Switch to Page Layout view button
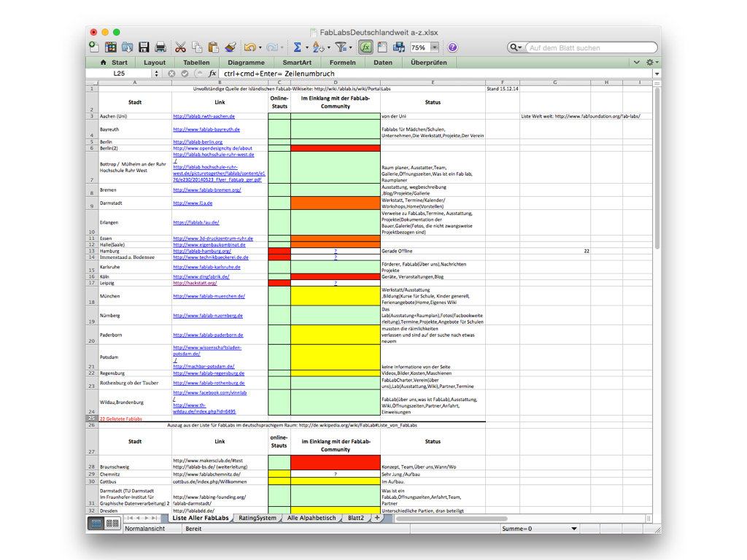 112,524
